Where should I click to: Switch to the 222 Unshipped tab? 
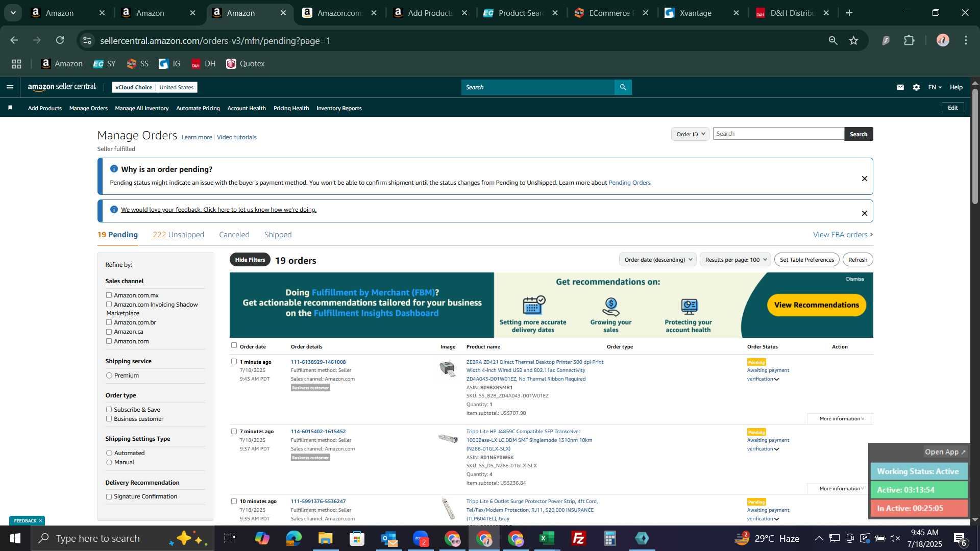pyautogui.click(x=178, y=235)
